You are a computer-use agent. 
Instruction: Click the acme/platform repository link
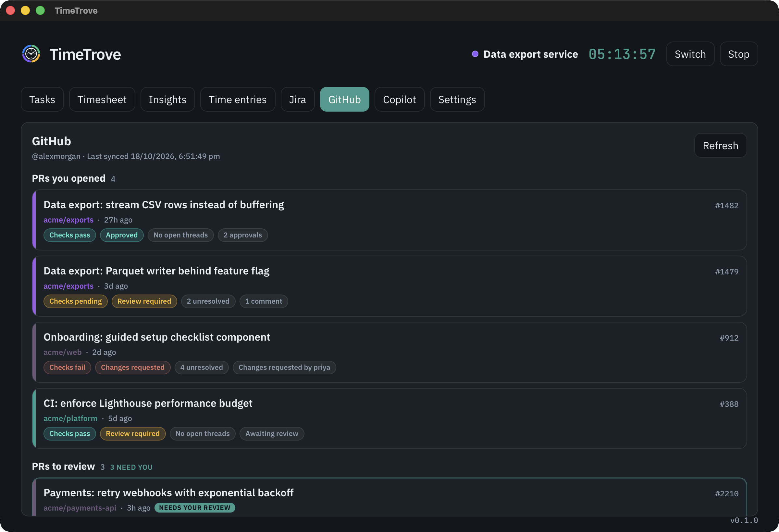70,418
